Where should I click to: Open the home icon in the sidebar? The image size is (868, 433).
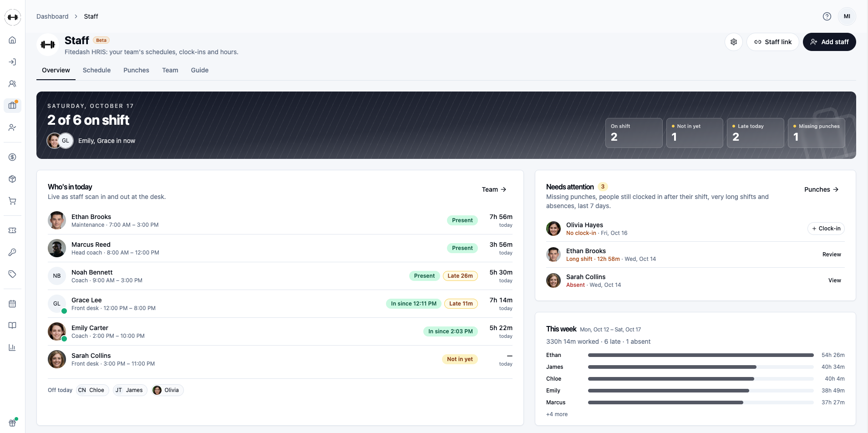pyautogui.click(x=12, y=40)
